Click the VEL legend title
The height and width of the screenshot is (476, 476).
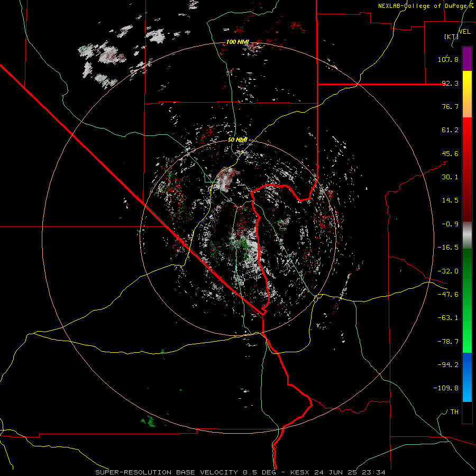point(464,31)
